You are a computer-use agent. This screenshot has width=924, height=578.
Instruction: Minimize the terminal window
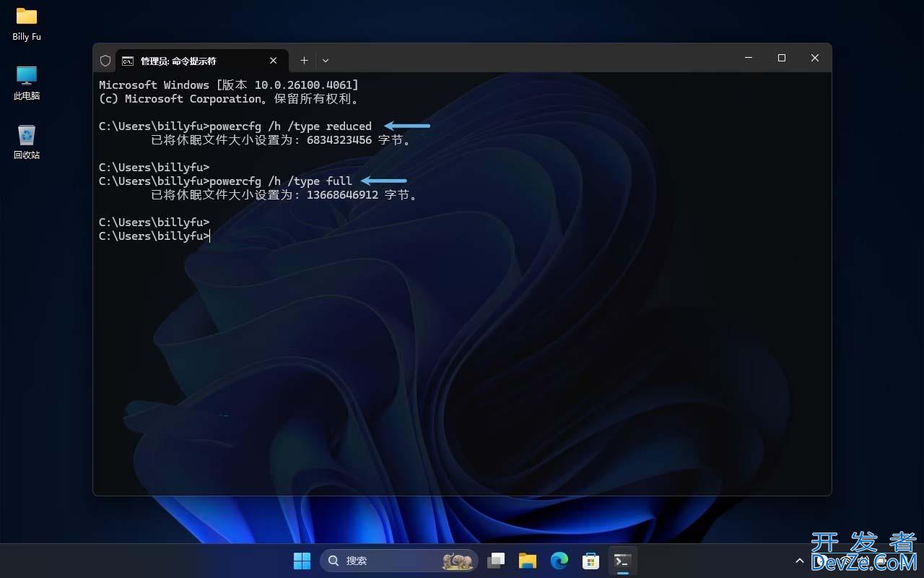click(x=749, y=58)
